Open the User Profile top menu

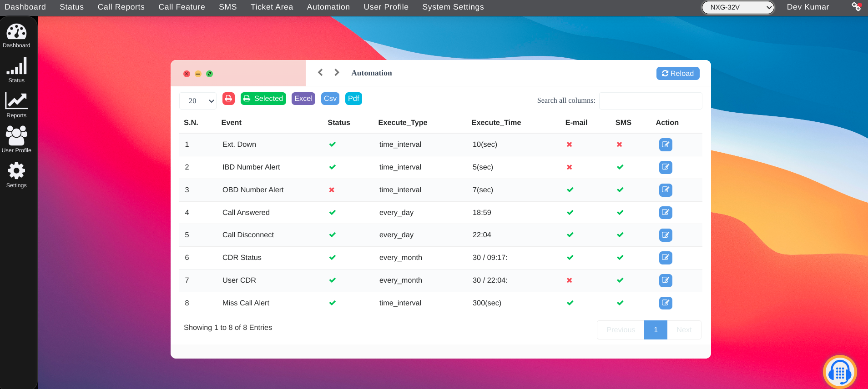click(x=386, y=7)
